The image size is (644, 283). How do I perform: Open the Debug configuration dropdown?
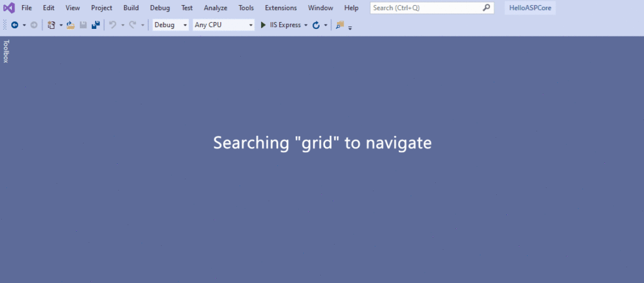(170, 25)
